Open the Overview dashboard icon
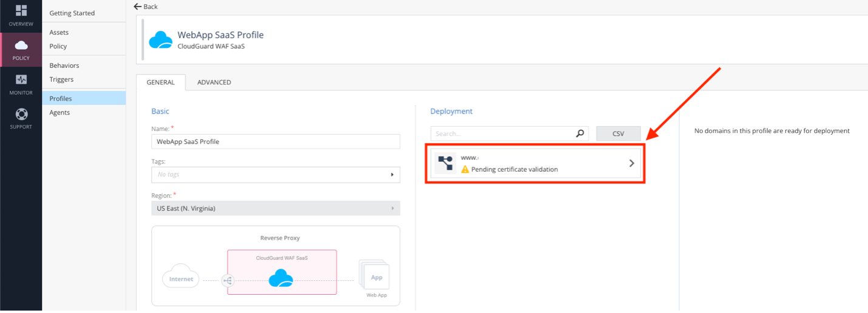The image size is (868, 313). (21, 10)
